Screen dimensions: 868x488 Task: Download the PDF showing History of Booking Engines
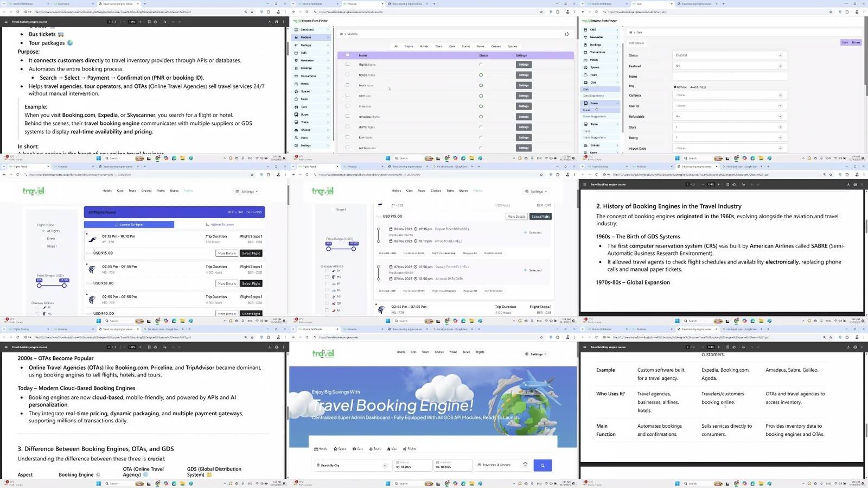coord(848,185)
